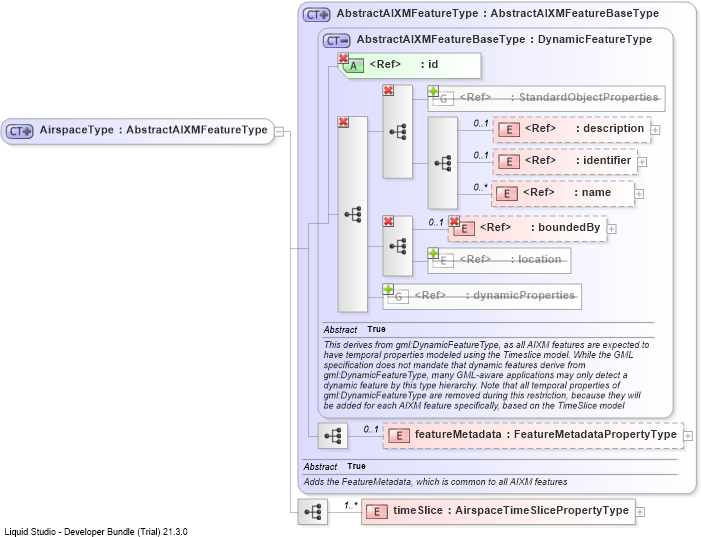This screenshot has width=701, height=537.
Task: Click the E icon of timeSlice
Action: (x=377, y=512)
